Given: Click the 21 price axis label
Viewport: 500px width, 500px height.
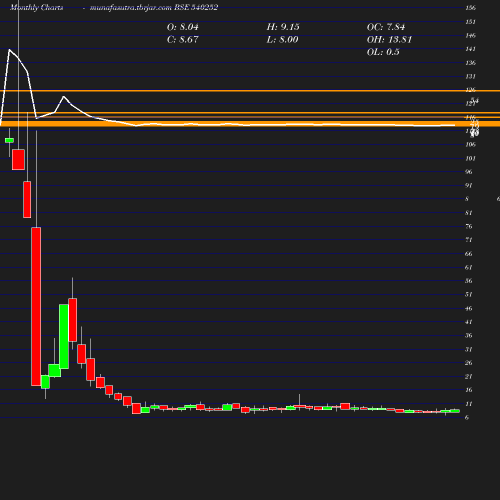Looking at the screenshot, I should [469, 376].
